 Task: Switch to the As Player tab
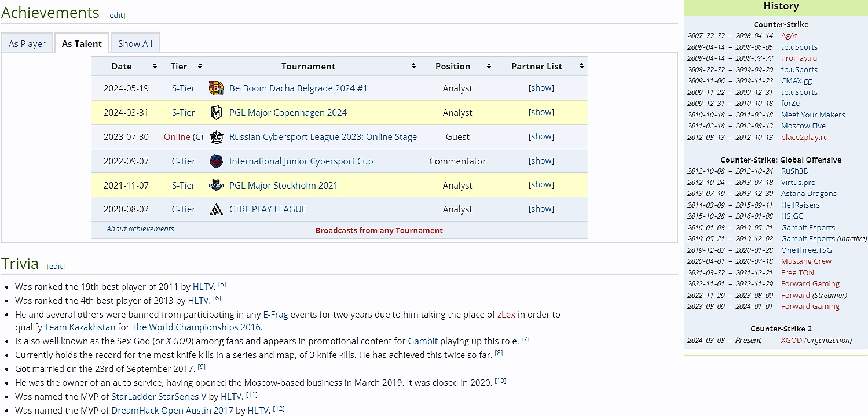pos(27,43)
